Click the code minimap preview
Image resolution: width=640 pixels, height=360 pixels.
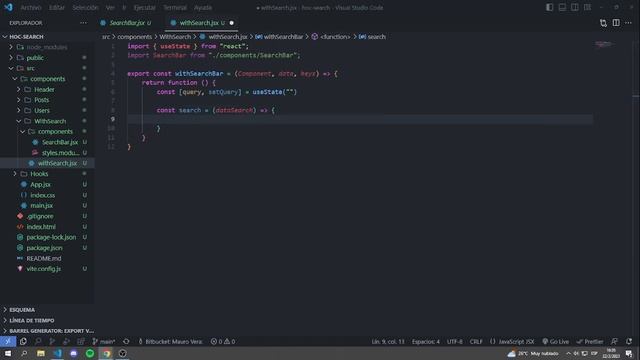[605, 44]
